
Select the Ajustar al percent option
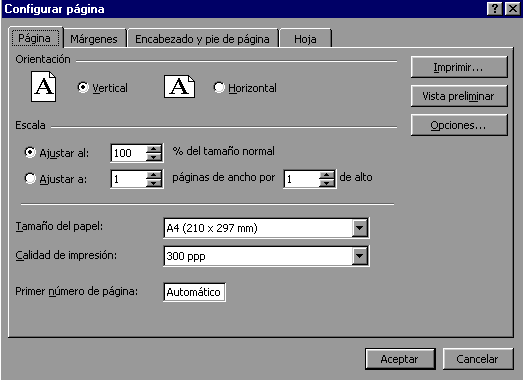tap(30, 152)
